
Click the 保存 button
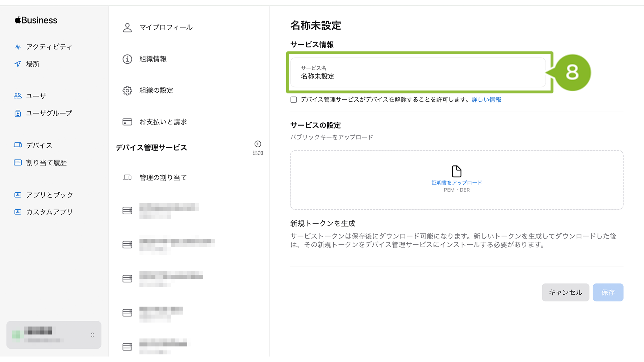[608, 292]
